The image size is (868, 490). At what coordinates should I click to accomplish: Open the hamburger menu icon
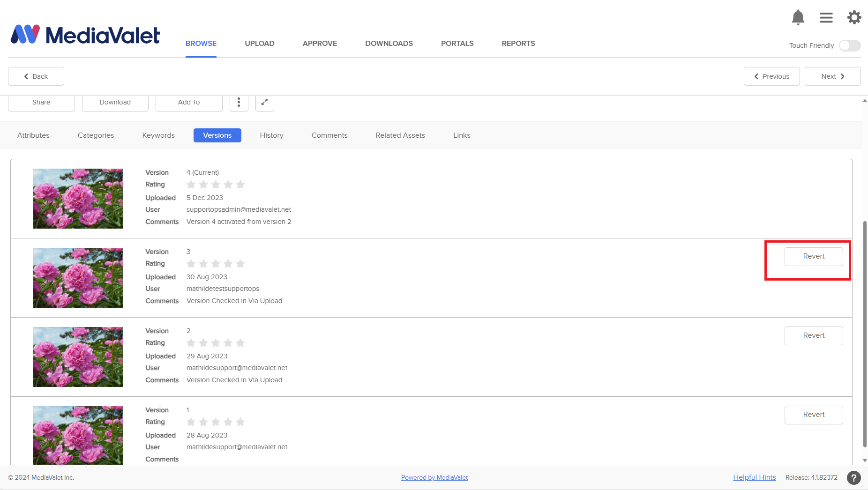826,18
